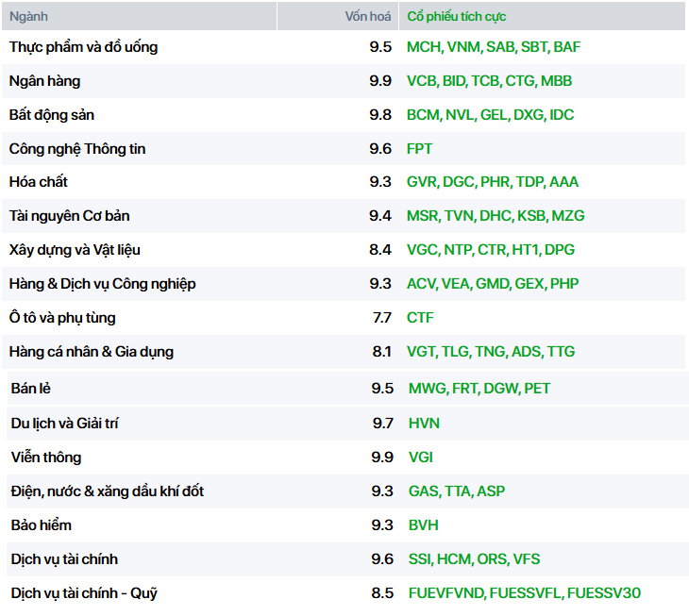Click the 'Vốn hoá' column header

pos(338,16)
